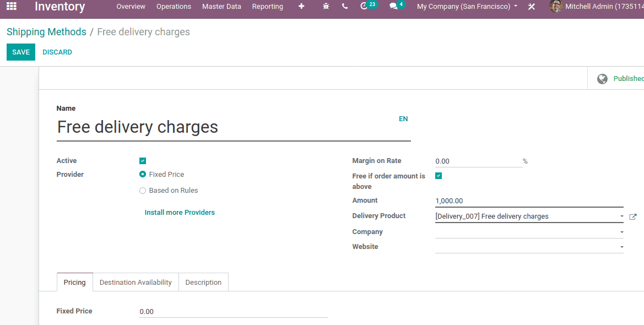Switch to the Destination Availability tab

135,282
